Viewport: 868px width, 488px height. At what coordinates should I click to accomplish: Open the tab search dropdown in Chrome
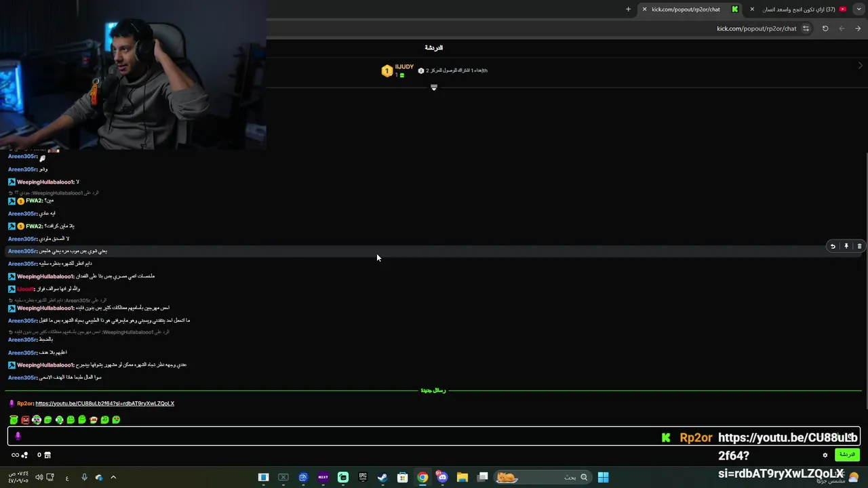859,9
